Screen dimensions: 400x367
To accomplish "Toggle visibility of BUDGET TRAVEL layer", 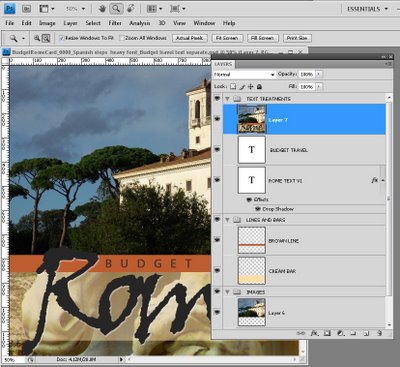I will point(217,150).
